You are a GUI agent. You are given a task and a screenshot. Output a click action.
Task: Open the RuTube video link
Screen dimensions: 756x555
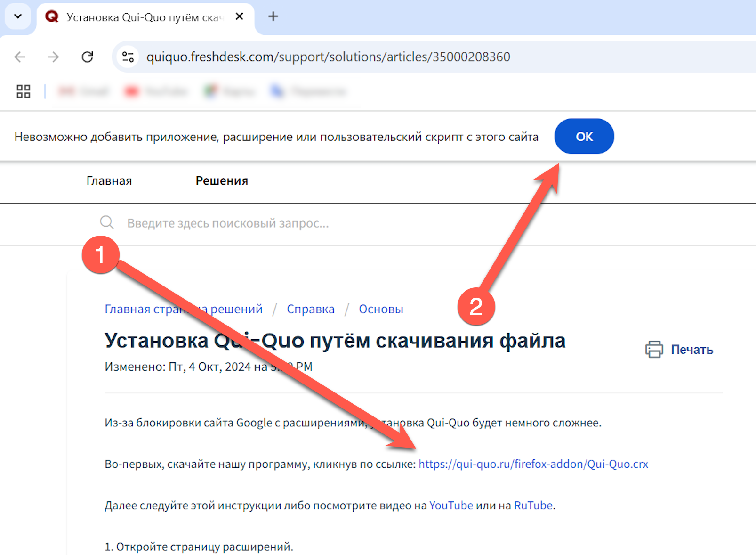coord(533,506)
